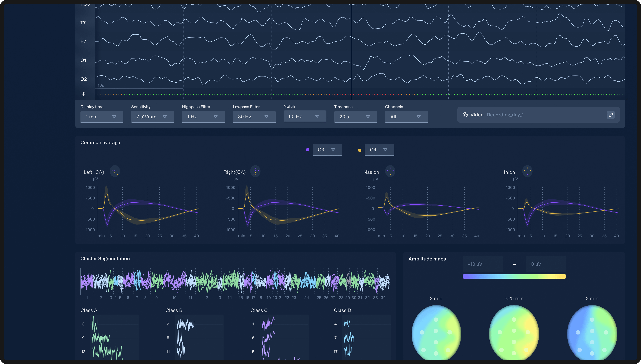This screenshot has width=641, height=364.
Task: Click Nasion electrode montage icon
Action: tap(390, 171)
